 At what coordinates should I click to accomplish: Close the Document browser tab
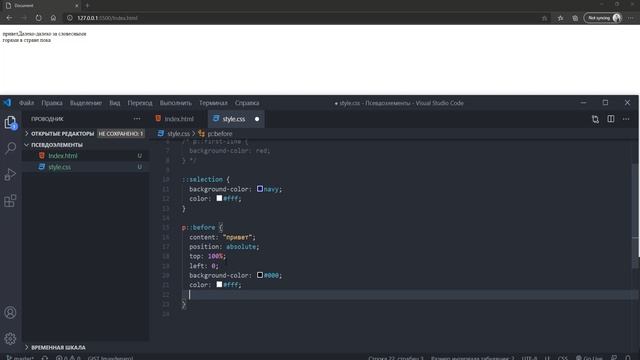[77, 6]
